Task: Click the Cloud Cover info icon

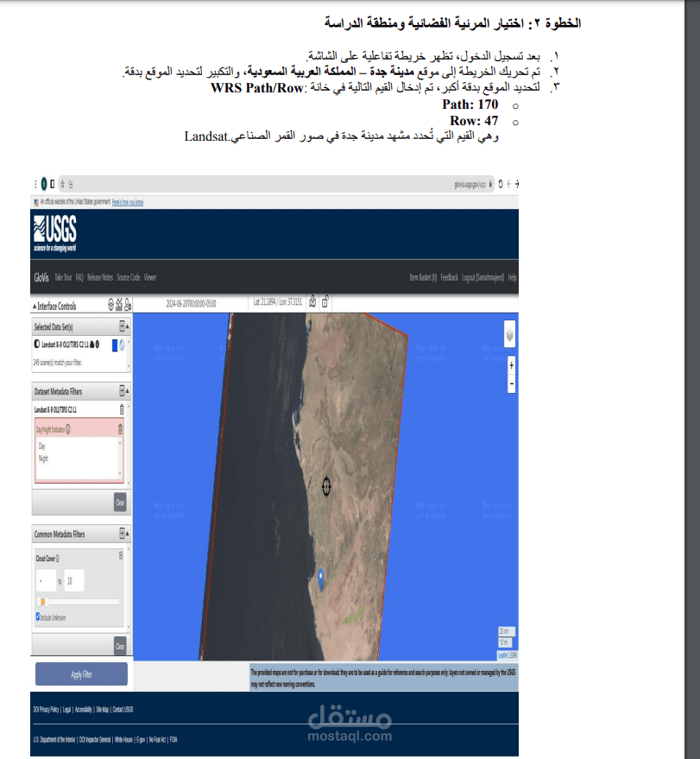Action: coord(58,559)
